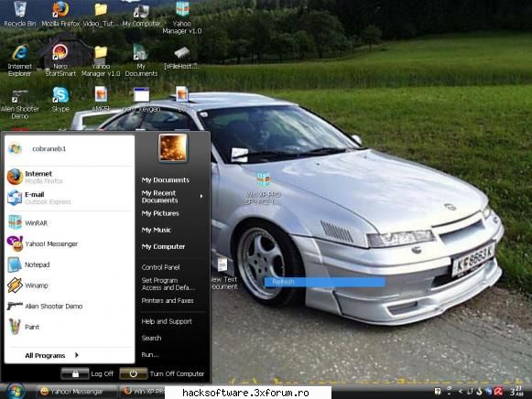
Task: Select the Nero StartSmart desktop icon
Action: (60, 60)
